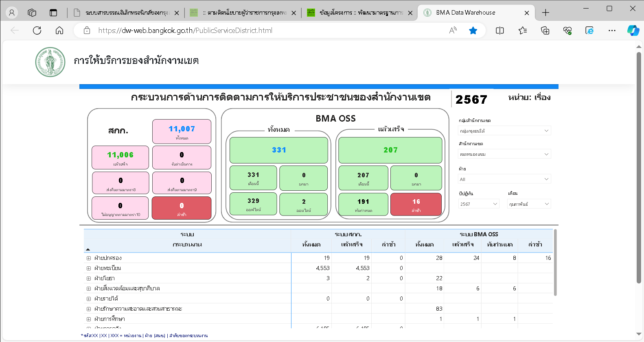The image size is (644, 342).
Task: Click the Read aloud icon in address bar
Action: [453, 30]
